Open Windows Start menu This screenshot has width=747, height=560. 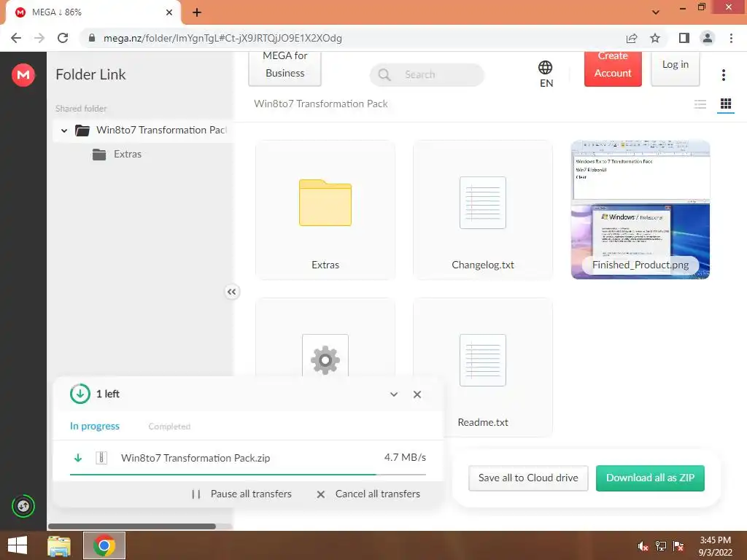[18, 545]
